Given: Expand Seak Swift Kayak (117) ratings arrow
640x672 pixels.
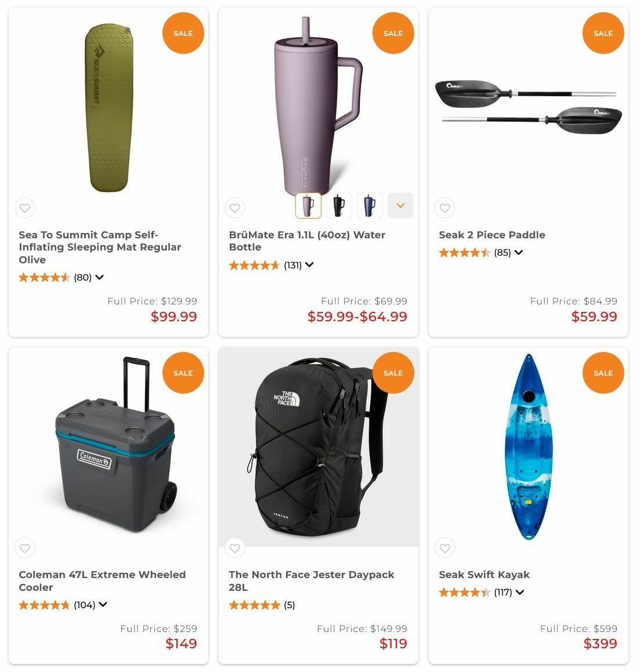Looking at the screenshot, I should tap(520, 593).
